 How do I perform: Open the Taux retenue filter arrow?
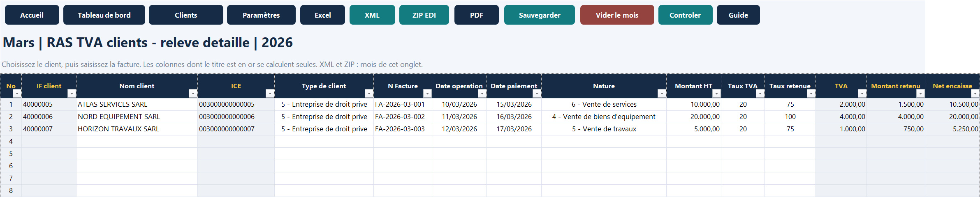[811, 94]
